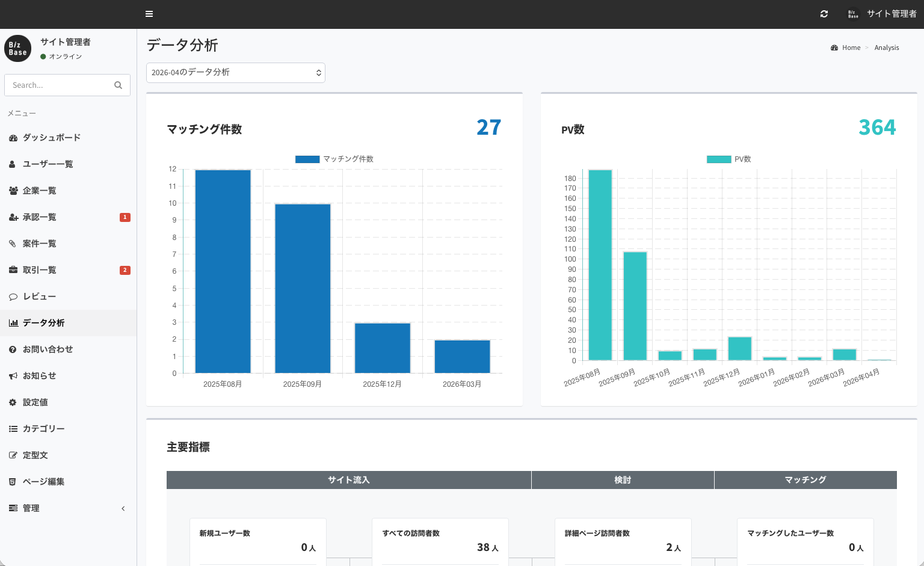Image resolution: width=924 pixels, height=566 pixels.
Task: Click the Home breadcrumb link
Action: (x=851, y=48)
